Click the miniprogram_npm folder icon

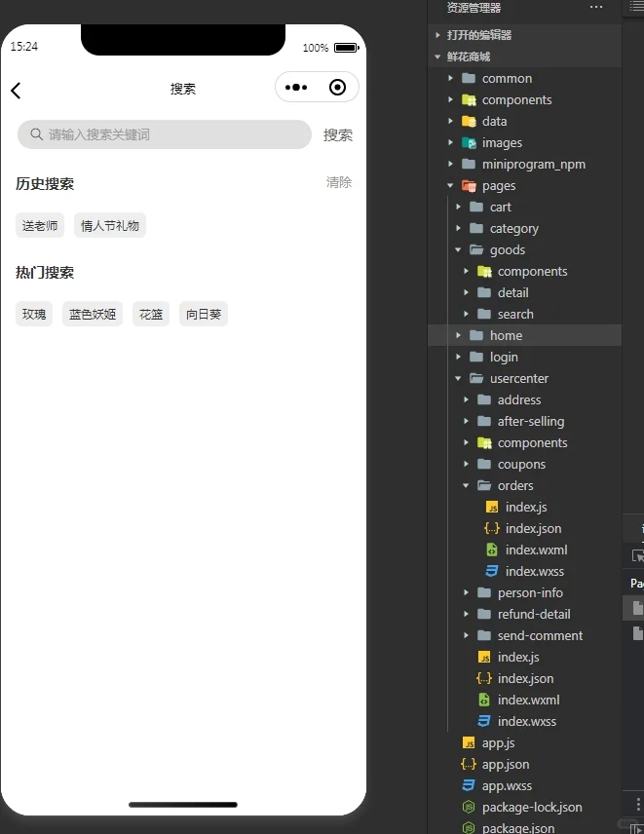(x=469, y=164)
